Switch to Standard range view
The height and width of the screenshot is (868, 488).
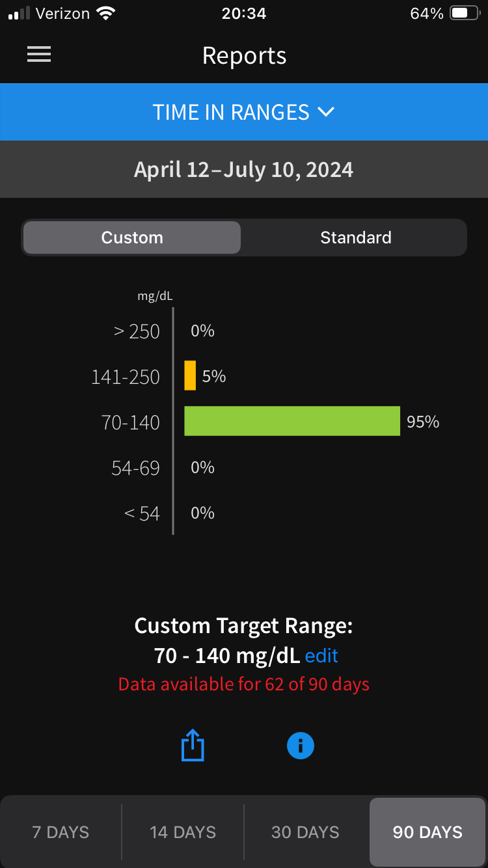[x=355, y=237]
